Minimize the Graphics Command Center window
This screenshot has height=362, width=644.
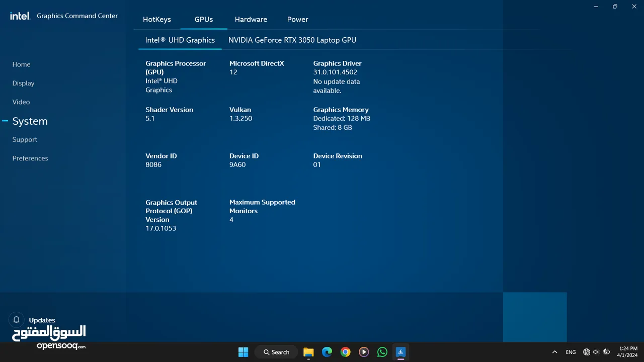point(596,7)
